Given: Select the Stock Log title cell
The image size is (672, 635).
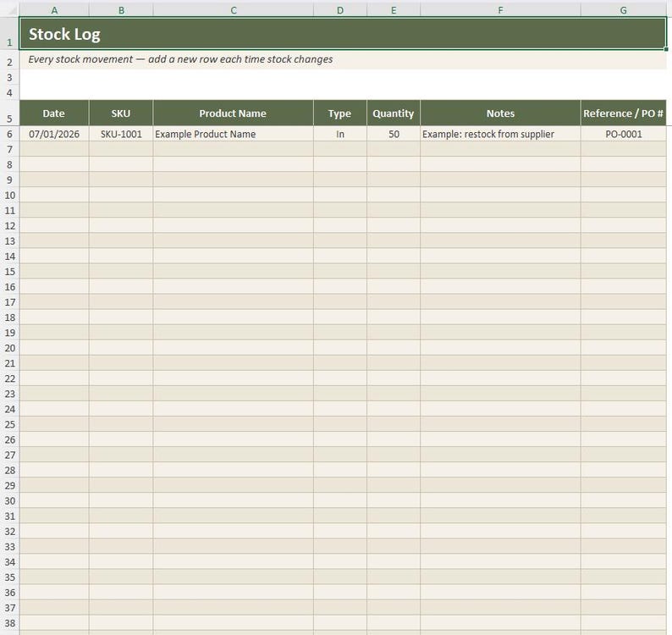Looking at the screenshot, I should point(343,34).
